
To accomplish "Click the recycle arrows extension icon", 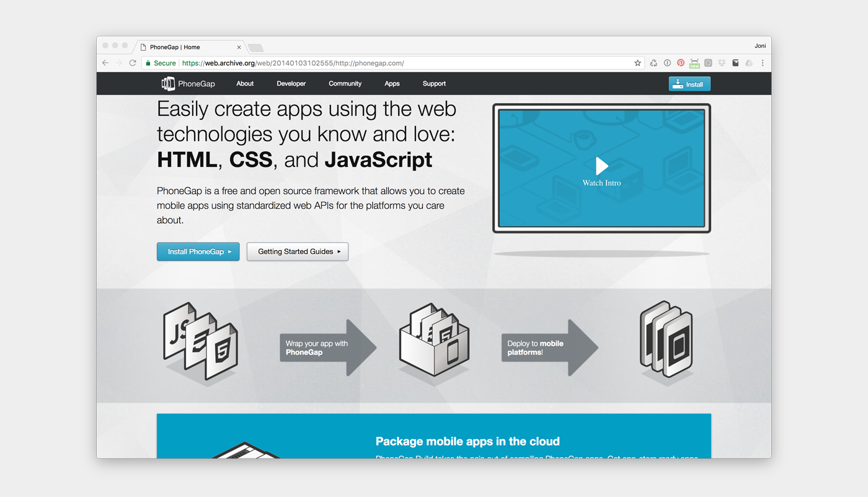I will point(653,63).
